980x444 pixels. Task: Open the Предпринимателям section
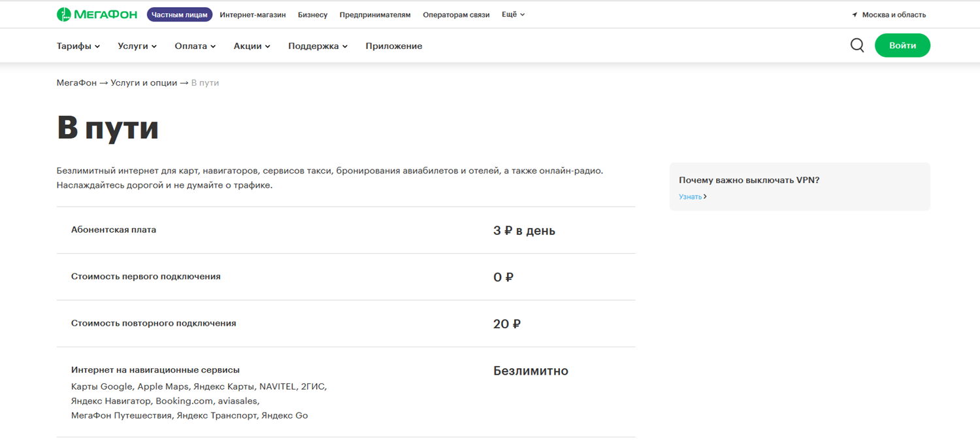[x=375, y=14]
